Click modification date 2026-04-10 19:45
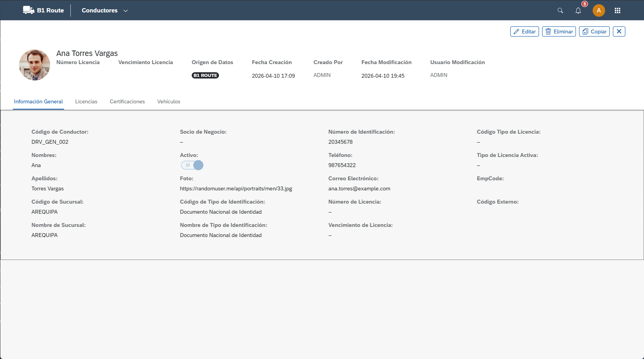Image resolution: width=644 pixels, height=359 pixels. 383,76
